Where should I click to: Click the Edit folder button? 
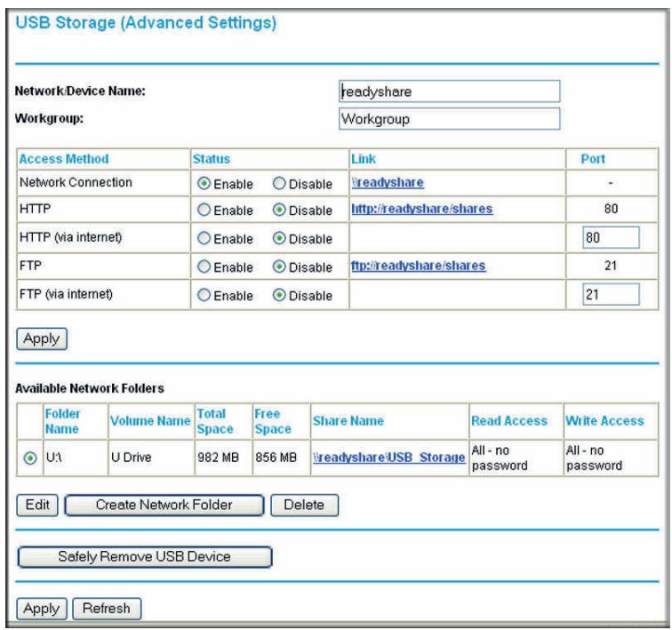(37, 505)
